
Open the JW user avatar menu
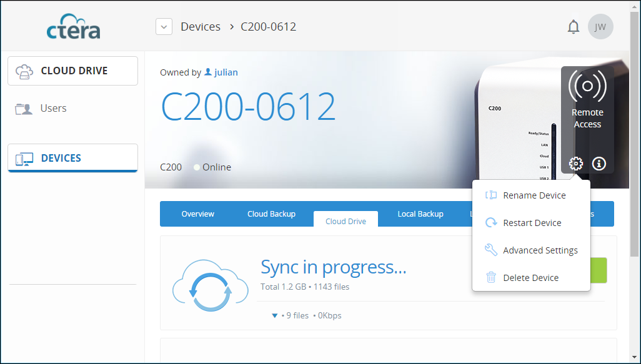point(600,27)
